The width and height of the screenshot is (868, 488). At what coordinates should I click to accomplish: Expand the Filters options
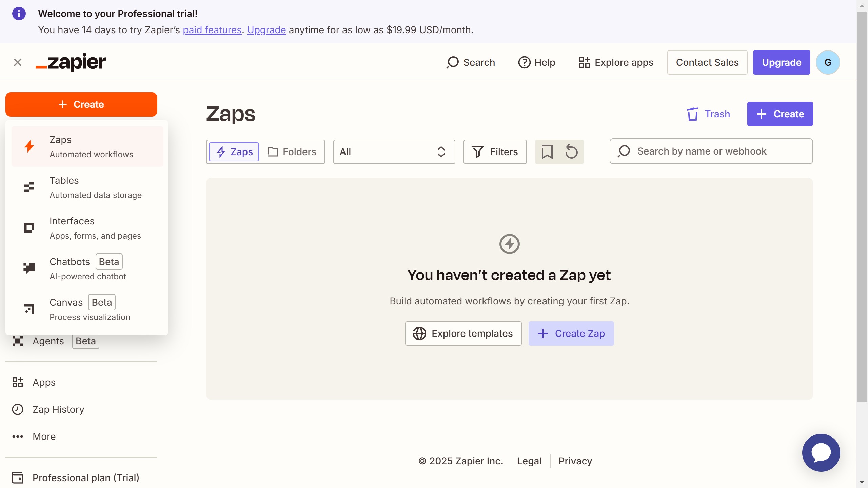point(495,152)
